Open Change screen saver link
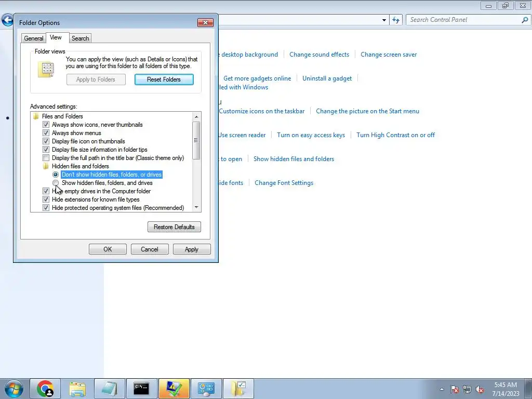Image resolution: width=532 pixels, height=399 pixels. 389,55
